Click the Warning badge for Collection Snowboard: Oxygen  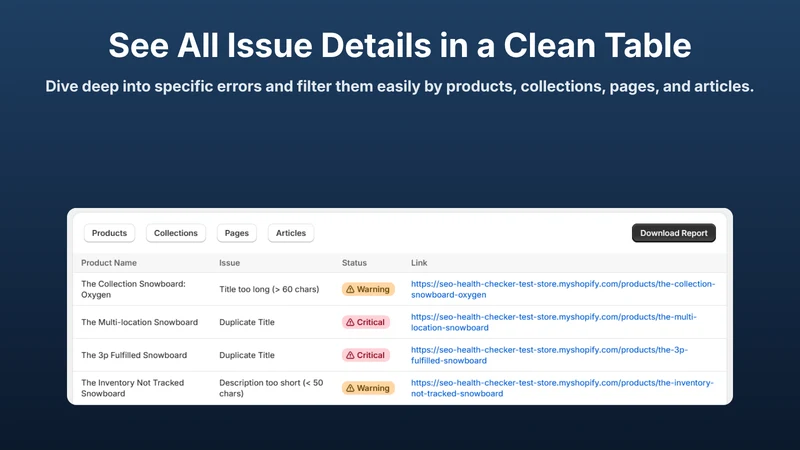click(368, 289)
